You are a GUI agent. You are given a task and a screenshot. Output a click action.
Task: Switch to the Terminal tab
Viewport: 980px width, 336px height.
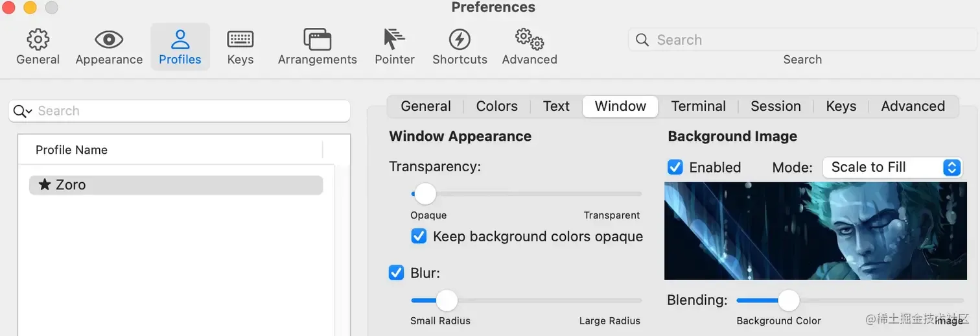tap(698, 106)
